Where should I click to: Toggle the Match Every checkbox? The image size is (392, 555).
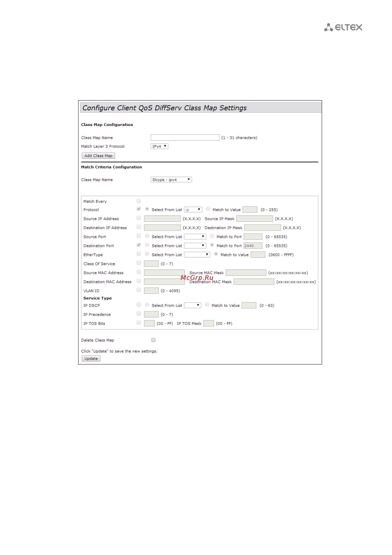139,201
